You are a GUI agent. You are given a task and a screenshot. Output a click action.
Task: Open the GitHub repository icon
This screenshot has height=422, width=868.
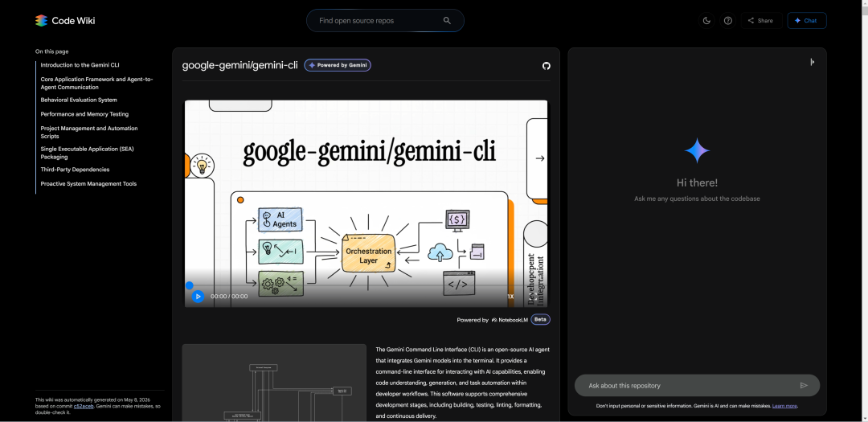[x=547, y=66]
